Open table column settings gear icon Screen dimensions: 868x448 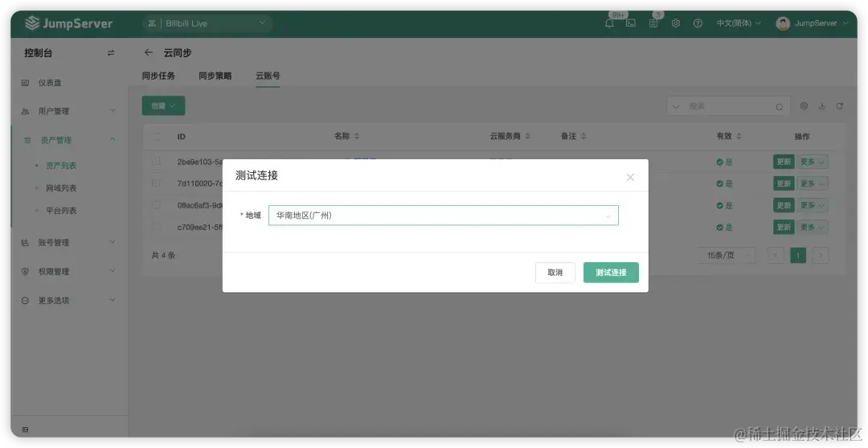click(x=804, y=106)
